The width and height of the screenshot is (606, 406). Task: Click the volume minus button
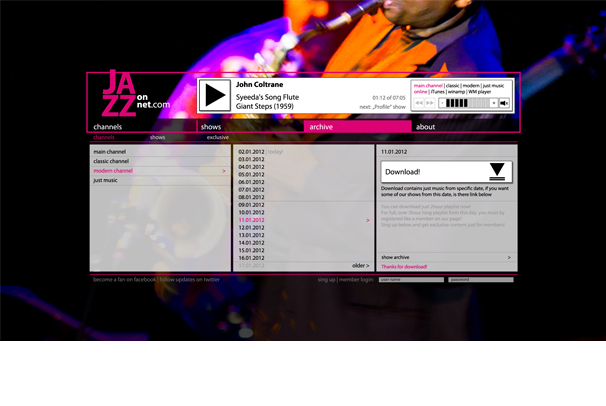[x=441, y=103]
